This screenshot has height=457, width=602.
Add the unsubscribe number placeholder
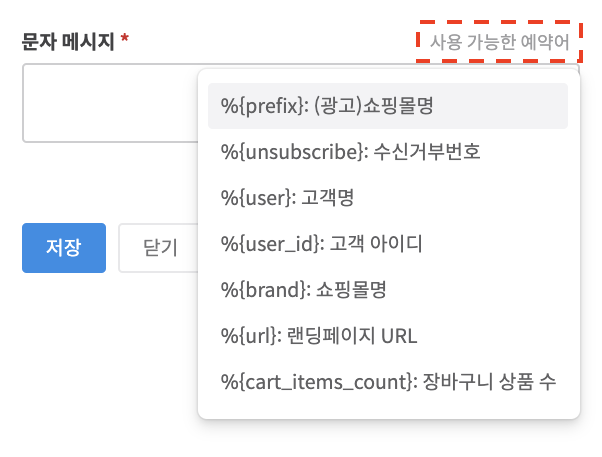(x=388, y=152)
